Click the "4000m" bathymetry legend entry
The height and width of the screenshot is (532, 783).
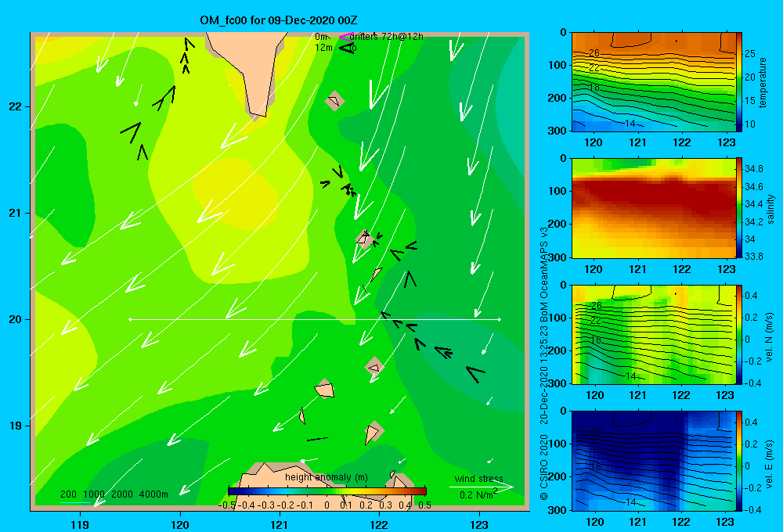pyautogui.click(x=153, y=494)
